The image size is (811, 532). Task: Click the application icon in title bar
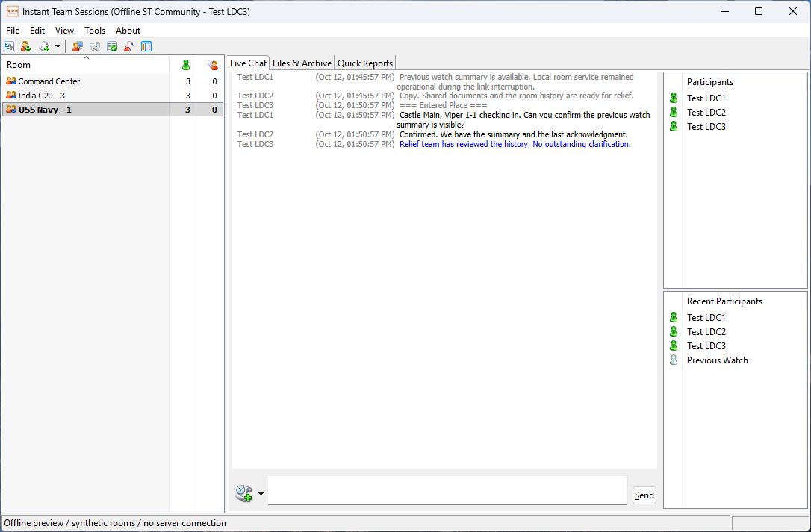(13, 11)
